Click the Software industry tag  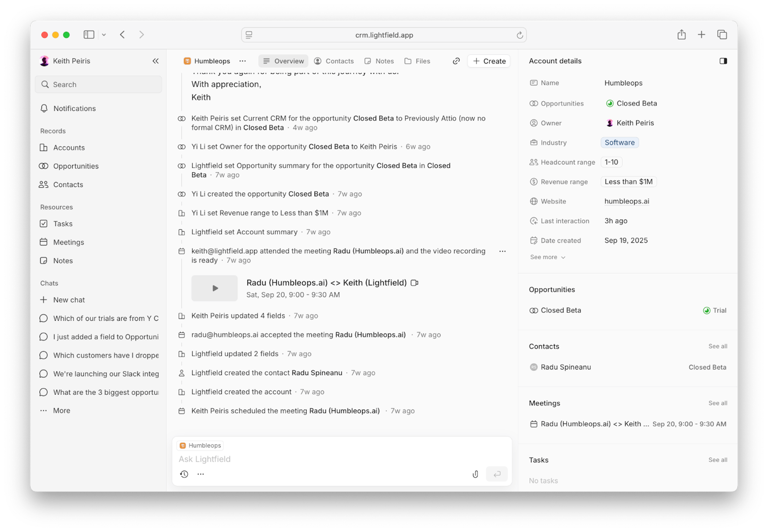coord(620,143)
